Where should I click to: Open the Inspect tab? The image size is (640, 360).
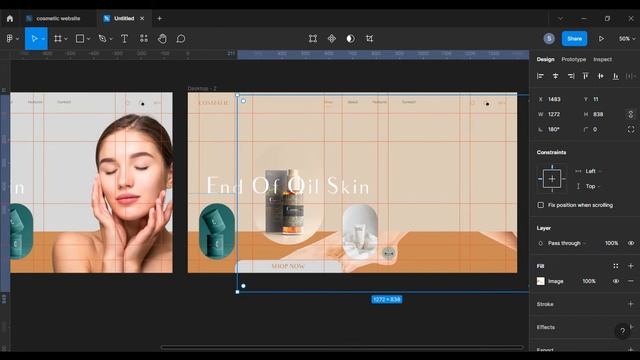pyautogui.click(x=602, y=59)
